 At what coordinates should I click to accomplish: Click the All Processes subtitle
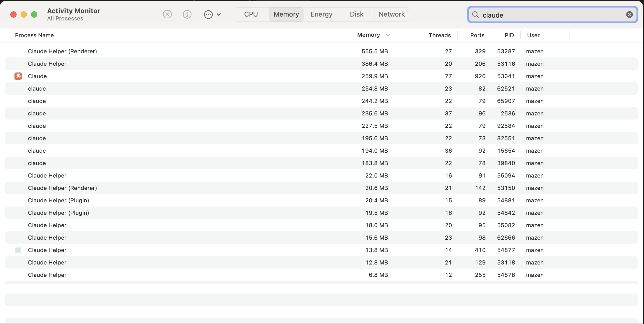[65, 19]
